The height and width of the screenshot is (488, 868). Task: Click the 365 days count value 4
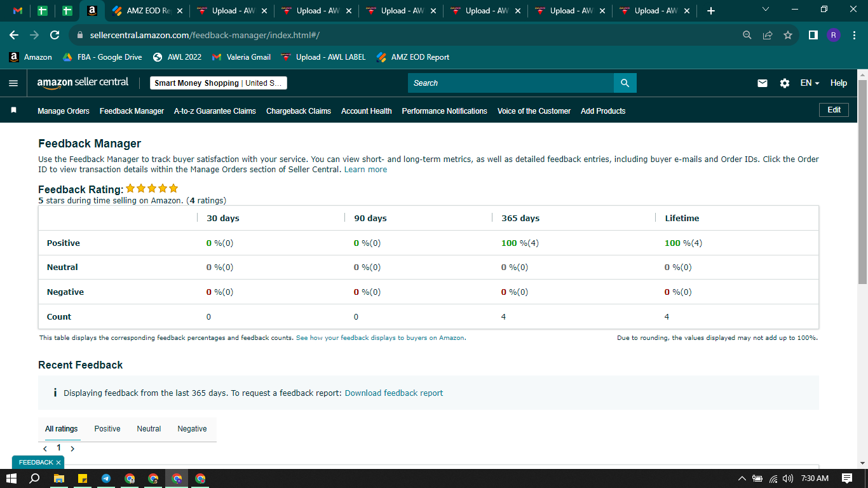pyautogui.click(x=503, y=316)
